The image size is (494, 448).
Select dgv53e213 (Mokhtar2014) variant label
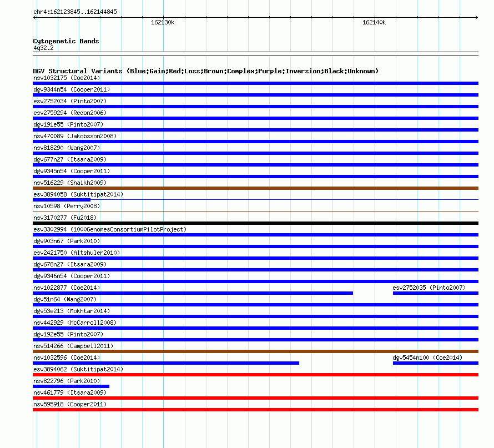(72, 311)
